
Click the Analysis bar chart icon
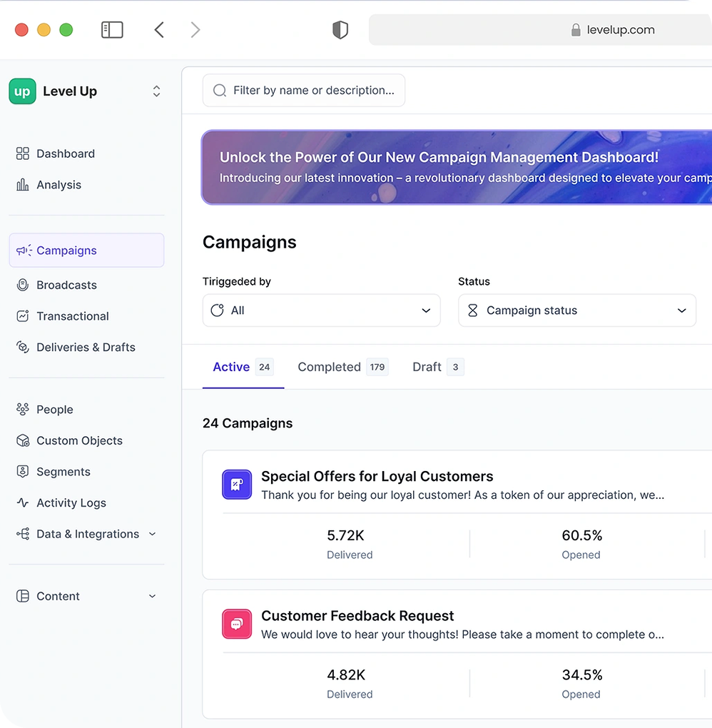[x=22, y=185]
